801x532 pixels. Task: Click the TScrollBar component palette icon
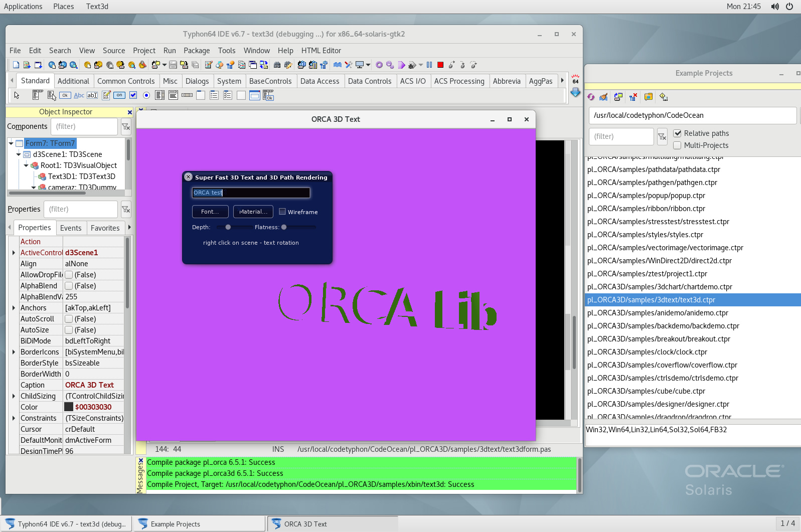187,95
